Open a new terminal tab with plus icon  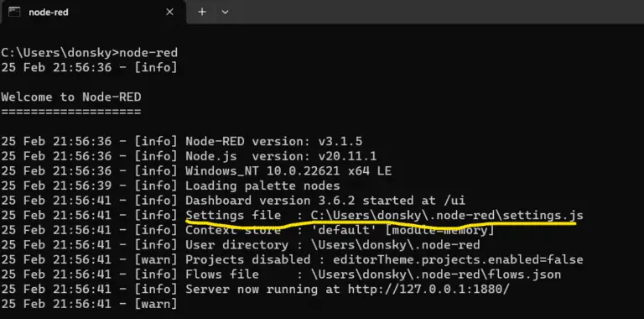click(202, 12)
